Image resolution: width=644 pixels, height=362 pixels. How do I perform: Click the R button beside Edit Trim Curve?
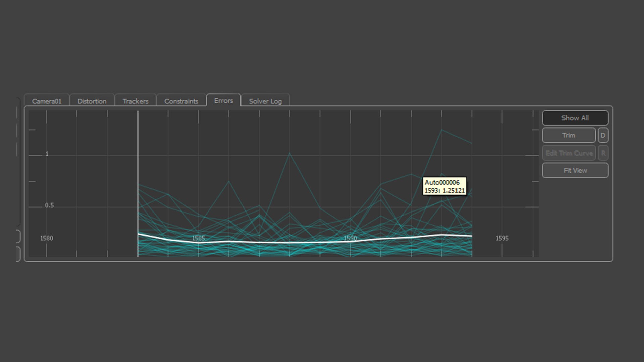(603, 153)
